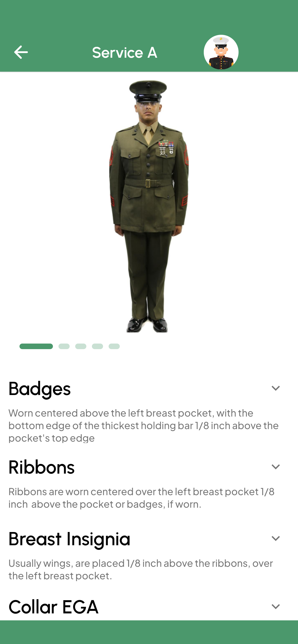Viewport: 298px width, 644px height.
Task: Tap the back arrow icon
Action: [x=21, y=52]
